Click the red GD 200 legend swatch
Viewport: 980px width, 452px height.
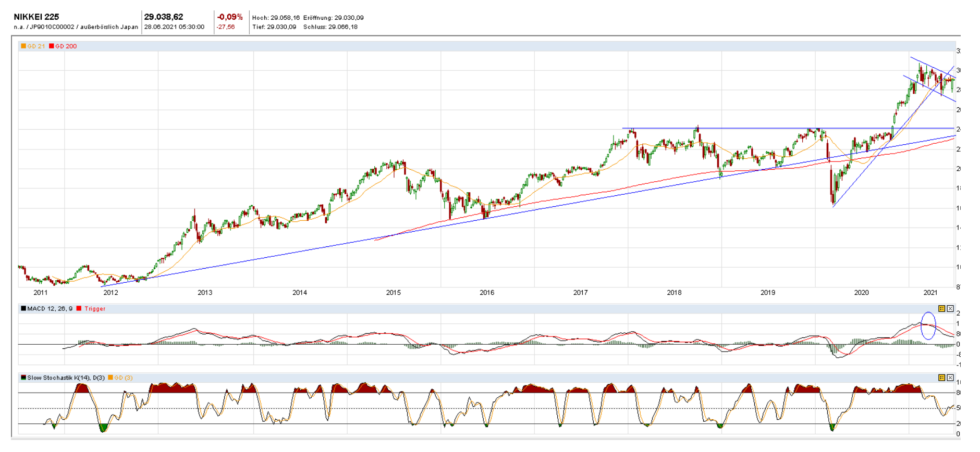click(x=52, y=46)
